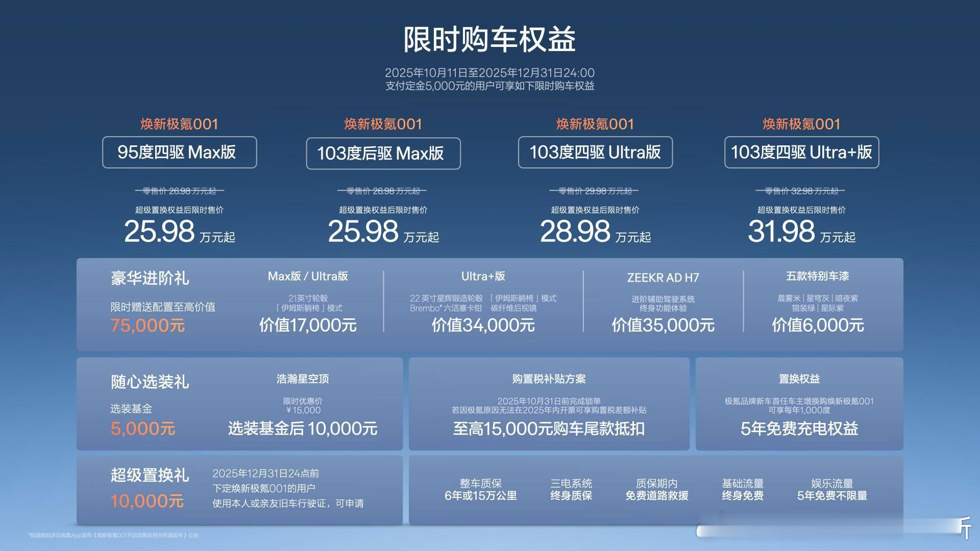Screen dimensions: 980x551
Task: Click the orange 75,000元 value text
Action: click(148, 325)
